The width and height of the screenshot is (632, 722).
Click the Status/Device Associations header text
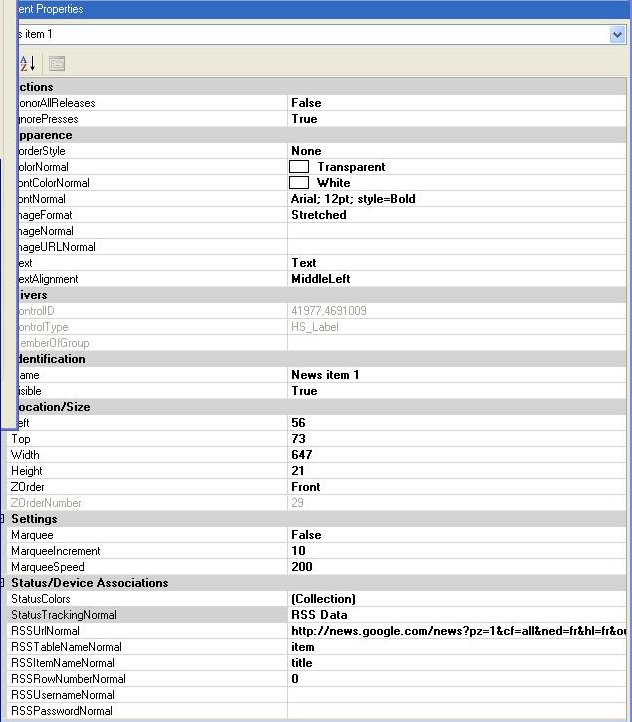pyautogui.click(x=90, y=583)
